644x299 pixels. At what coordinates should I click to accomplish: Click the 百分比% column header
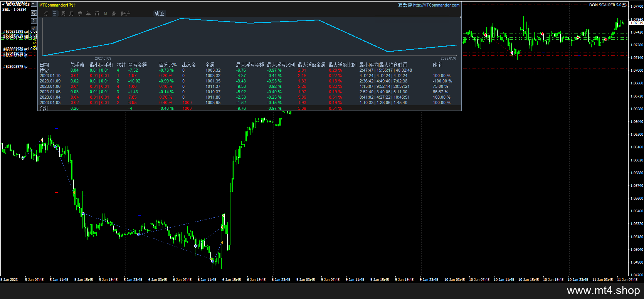point(168,65)
